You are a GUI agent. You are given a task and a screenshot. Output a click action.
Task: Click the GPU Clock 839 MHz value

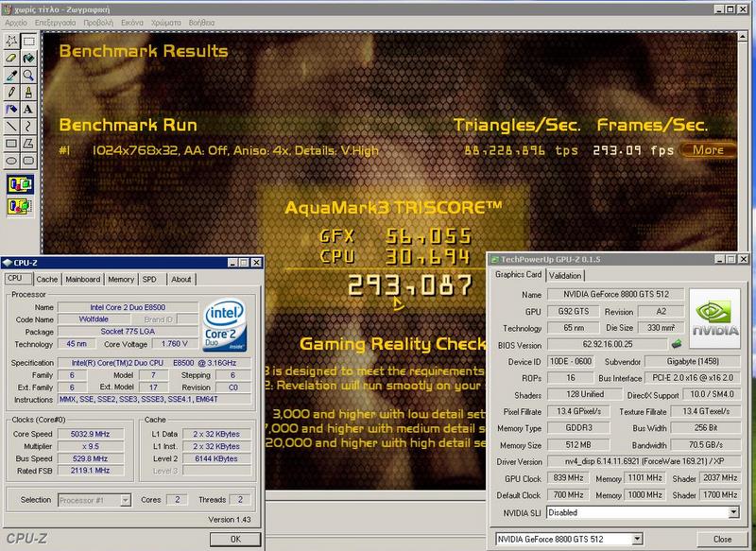tap(569, 477)
